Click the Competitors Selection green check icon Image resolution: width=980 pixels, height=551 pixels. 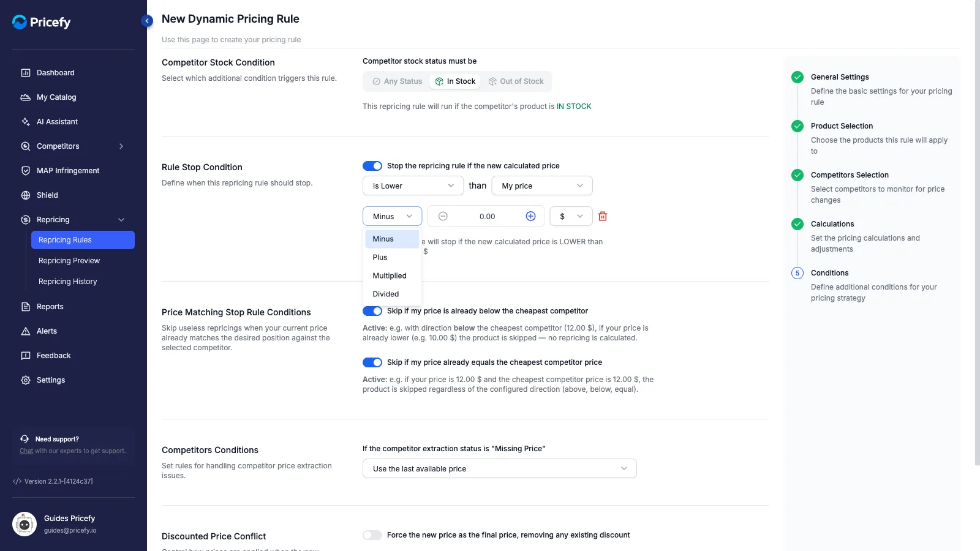click(x=797, y=175)
